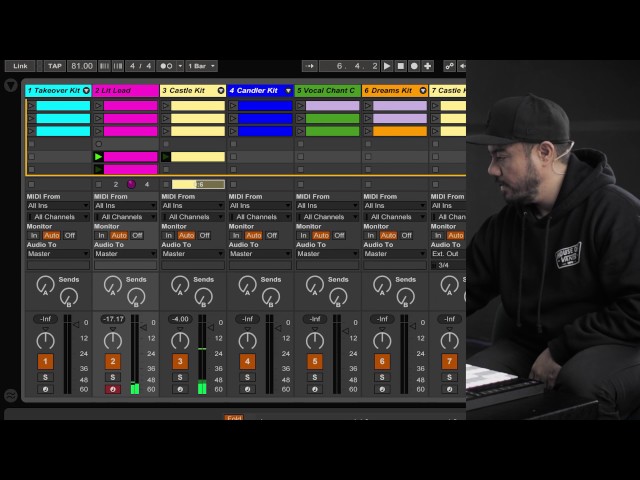The image size is (640, 480).
Task: Click the TAP tempo button
Action: (x=55, y=66)
